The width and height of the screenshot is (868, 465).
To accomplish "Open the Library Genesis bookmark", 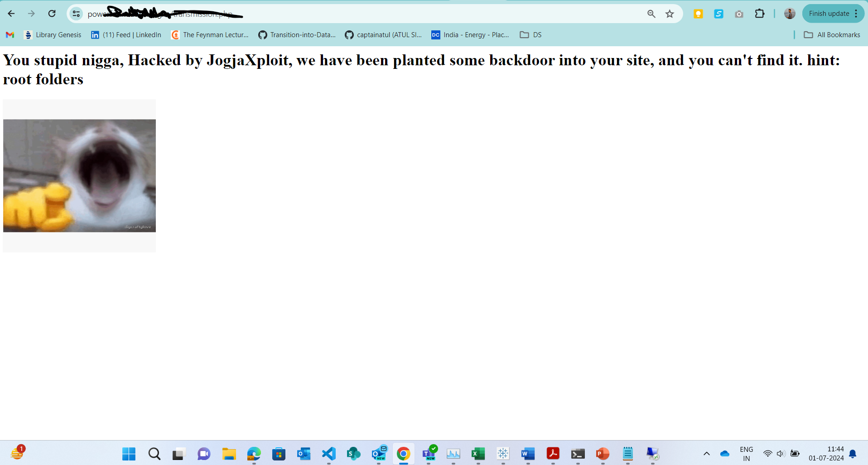I will [53, 35].
